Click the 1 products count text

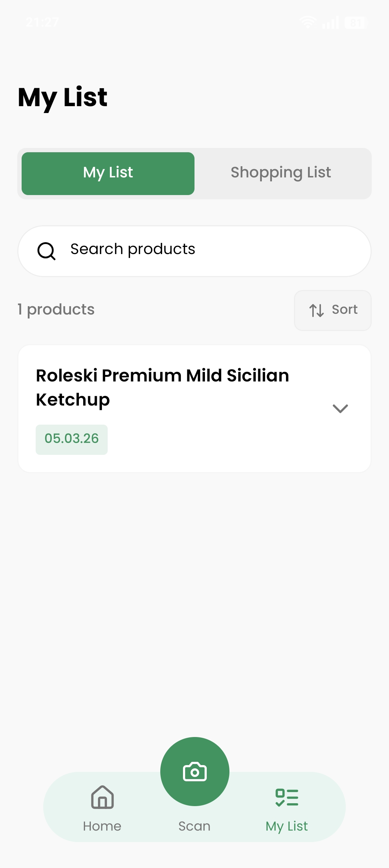point(56,310)
